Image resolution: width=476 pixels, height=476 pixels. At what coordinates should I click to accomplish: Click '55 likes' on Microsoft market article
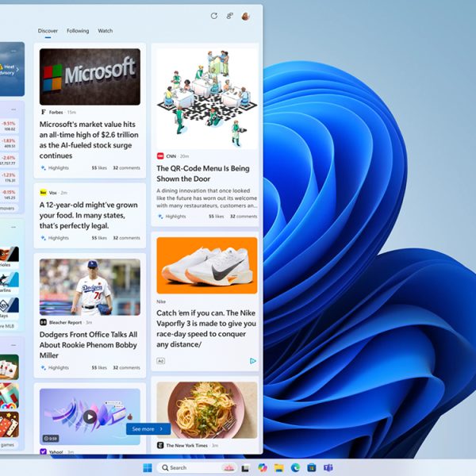click(x=99, y=168)
